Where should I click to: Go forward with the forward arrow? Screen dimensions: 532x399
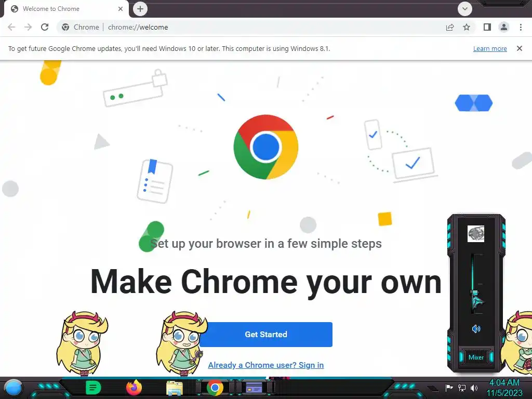[x=28, y=27]
